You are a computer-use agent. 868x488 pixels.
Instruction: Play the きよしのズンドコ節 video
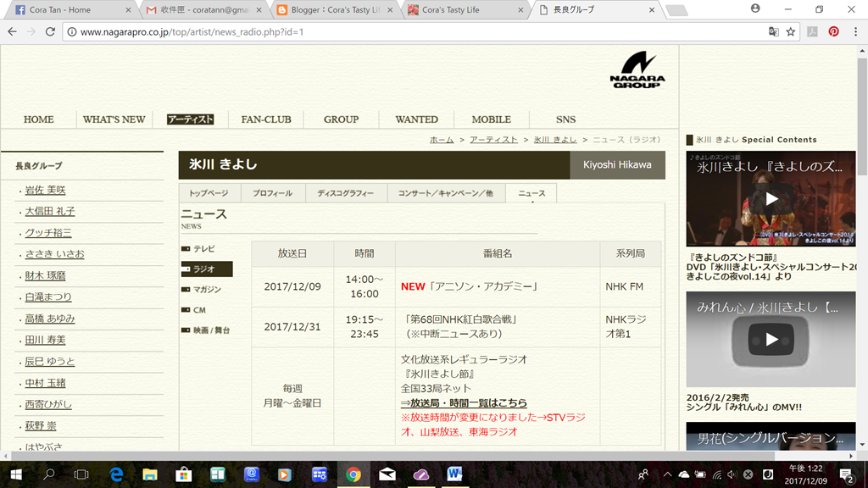771,198
